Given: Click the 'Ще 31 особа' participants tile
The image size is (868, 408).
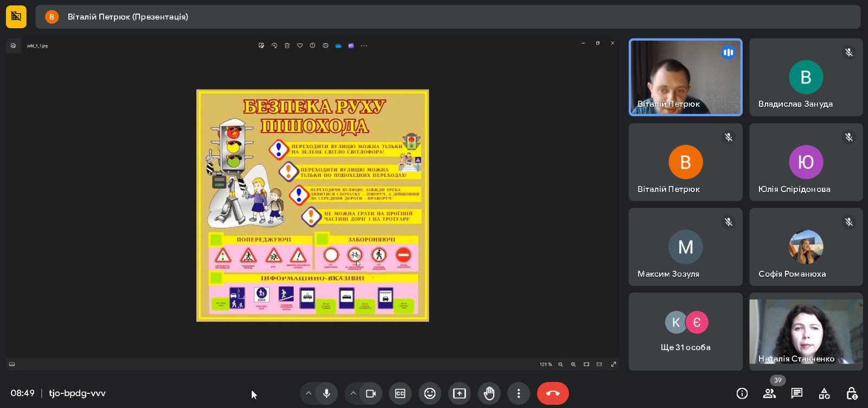Looking at the screenshot, I should click(x=685, y=331).
